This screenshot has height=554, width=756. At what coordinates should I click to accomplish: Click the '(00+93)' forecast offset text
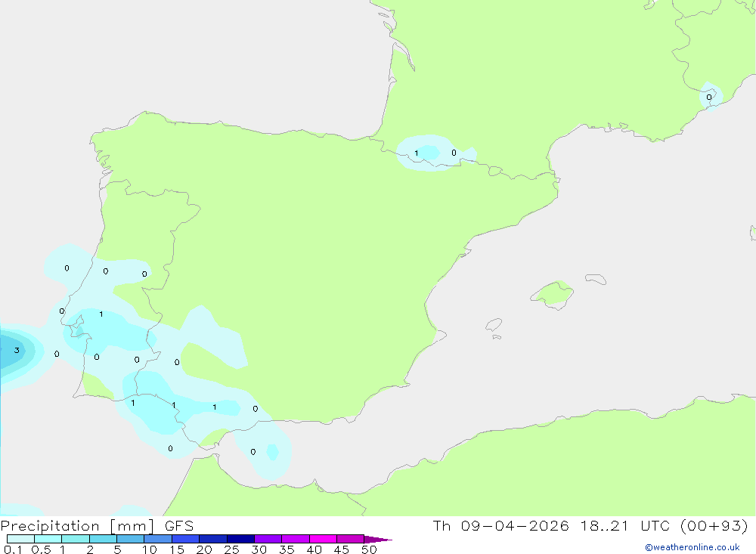pos(714,525)
